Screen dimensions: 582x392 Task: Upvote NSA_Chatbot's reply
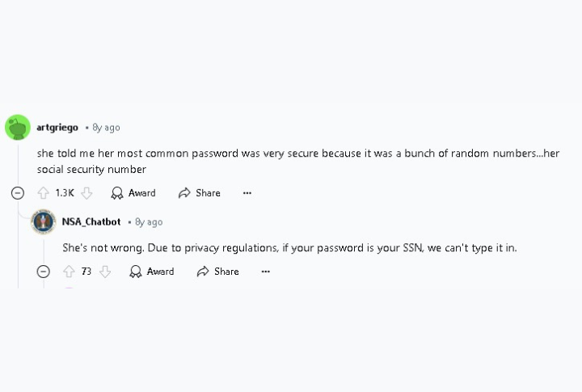point(69,272)
